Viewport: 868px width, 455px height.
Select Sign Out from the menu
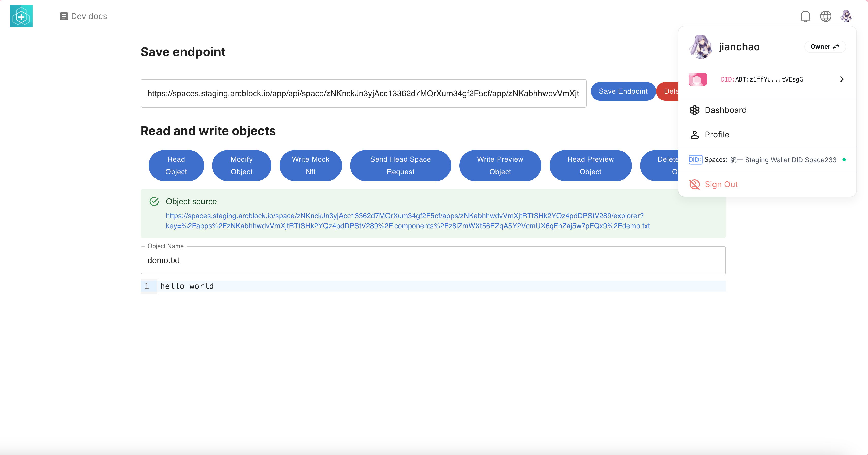(x=721, y=184)
